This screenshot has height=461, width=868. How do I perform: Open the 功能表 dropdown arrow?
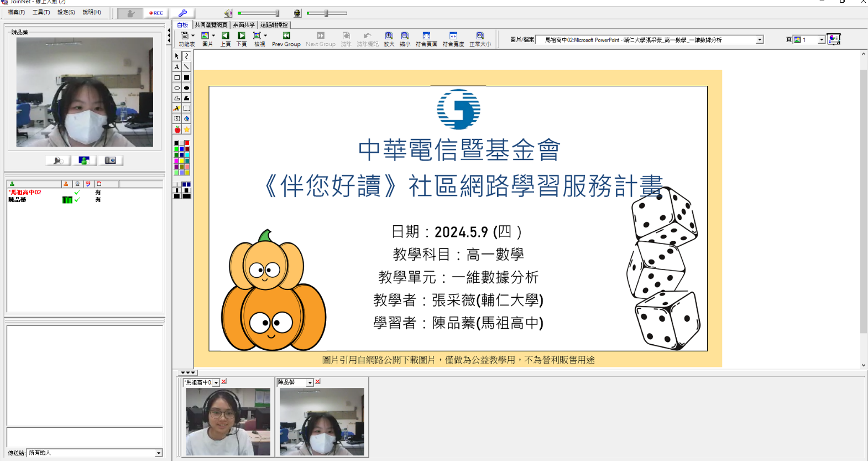tap(193, 35)
